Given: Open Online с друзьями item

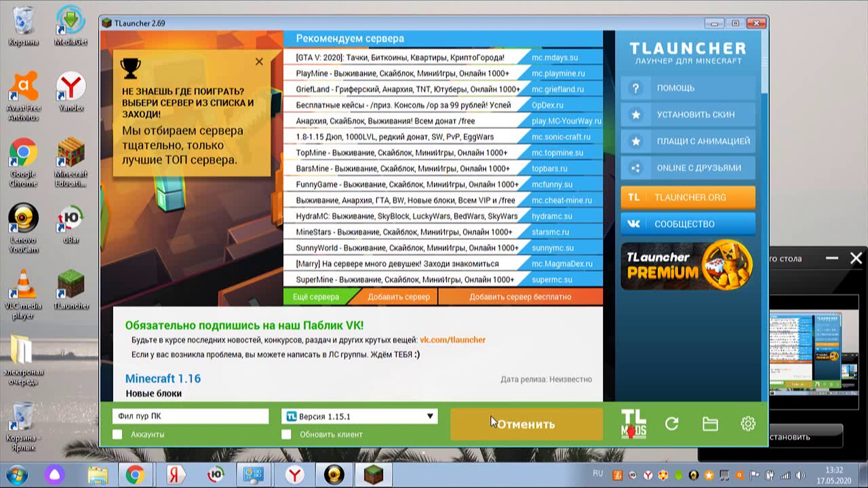Looking at the screenshot, I should (x=688, y=168).
